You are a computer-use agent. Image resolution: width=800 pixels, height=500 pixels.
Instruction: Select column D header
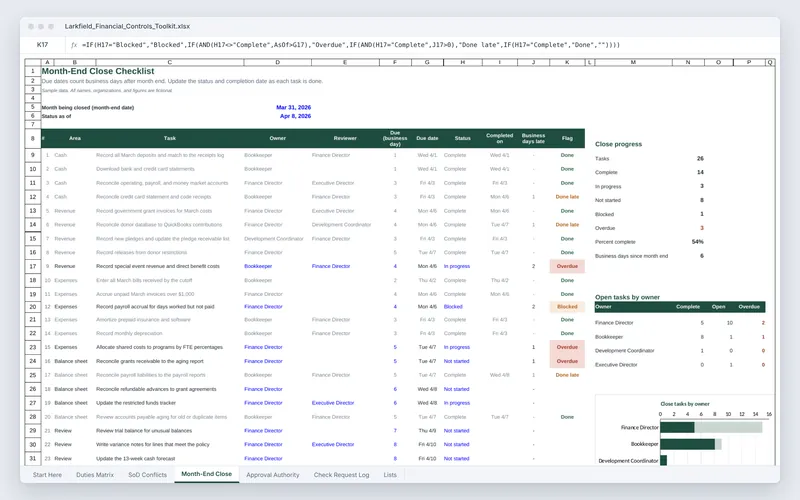point(278,62)
